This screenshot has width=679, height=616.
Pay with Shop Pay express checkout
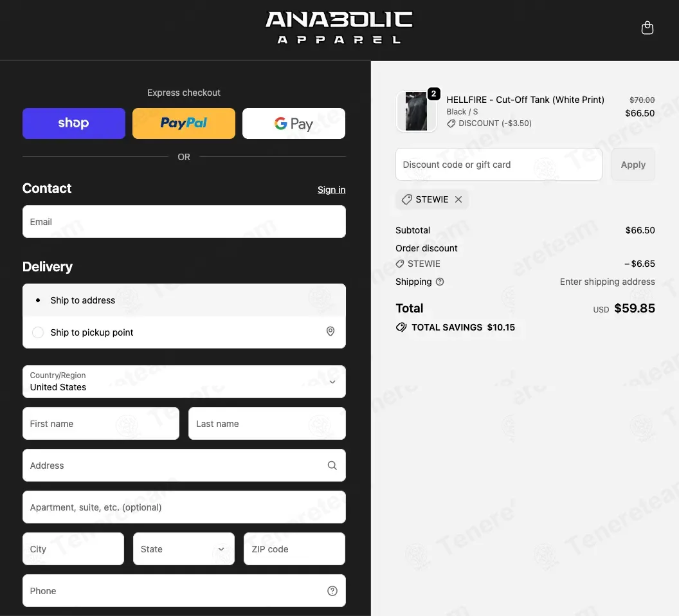pyautogui.click(x=73, y=123)
